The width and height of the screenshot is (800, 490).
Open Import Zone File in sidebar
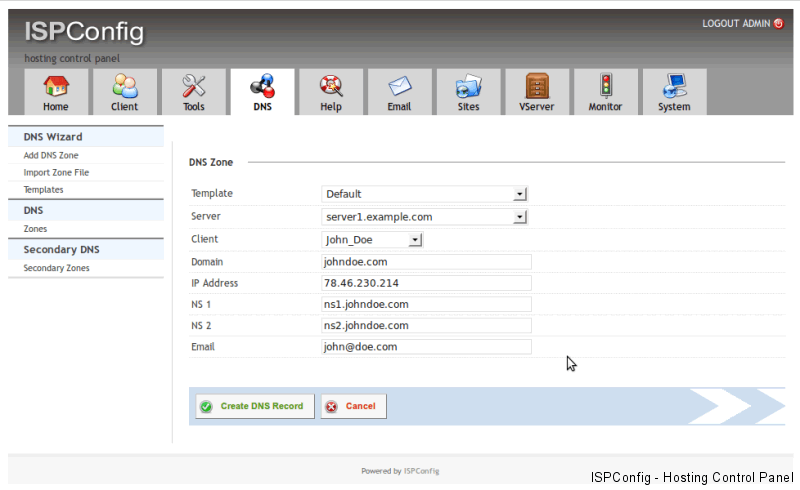(x=56, y=172)
